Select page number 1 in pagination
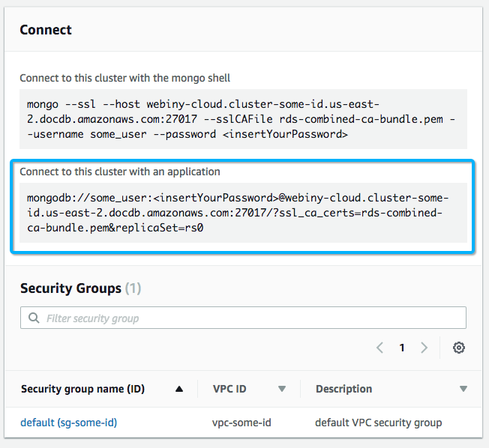 [x=402, y=348]
